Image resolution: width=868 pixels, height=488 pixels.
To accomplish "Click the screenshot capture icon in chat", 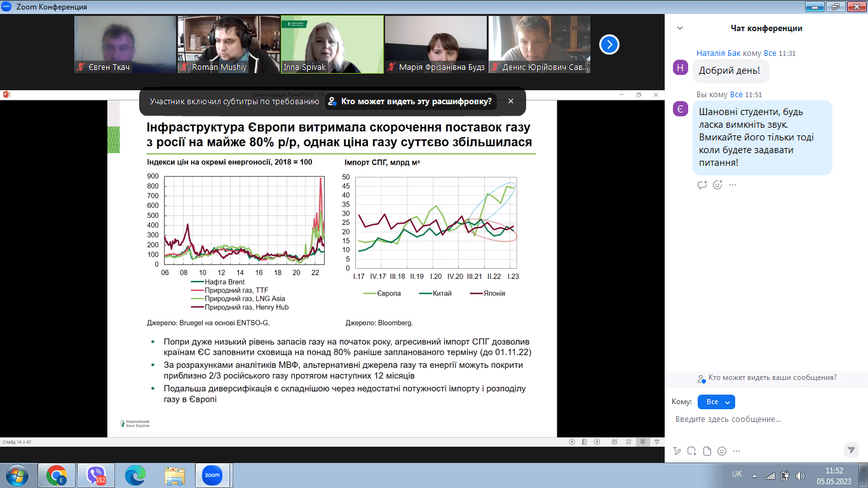I will pyautogui.click(x=691, y=451).
